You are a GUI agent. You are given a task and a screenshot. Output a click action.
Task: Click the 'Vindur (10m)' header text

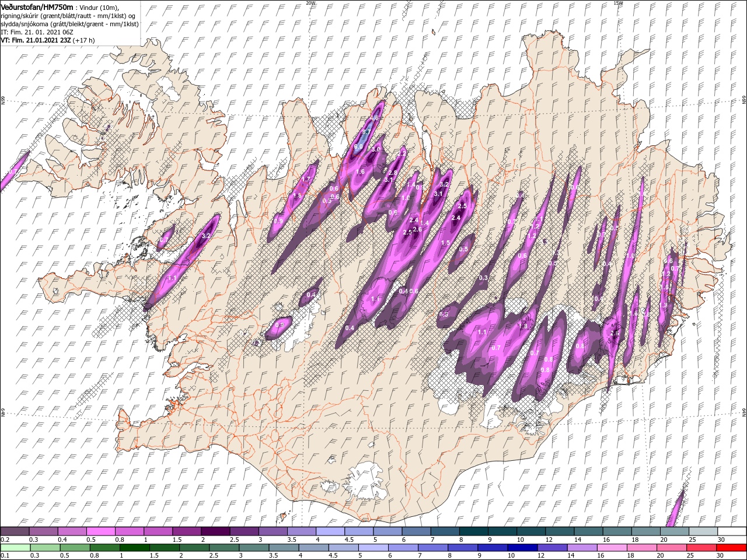[98, 7]
